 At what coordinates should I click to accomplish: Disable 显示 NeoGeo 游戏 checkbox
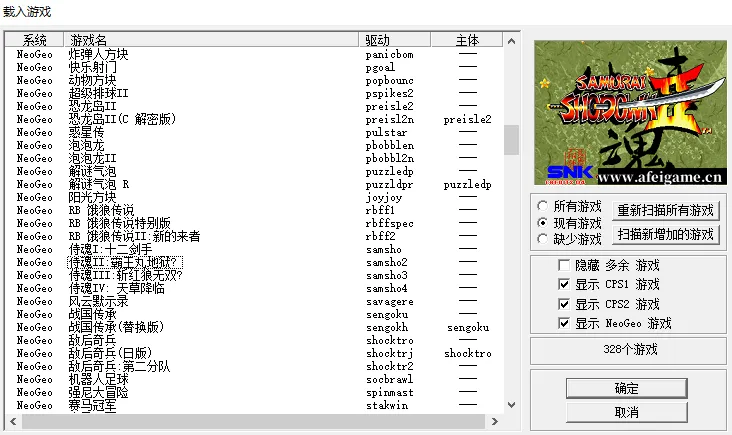565,323
